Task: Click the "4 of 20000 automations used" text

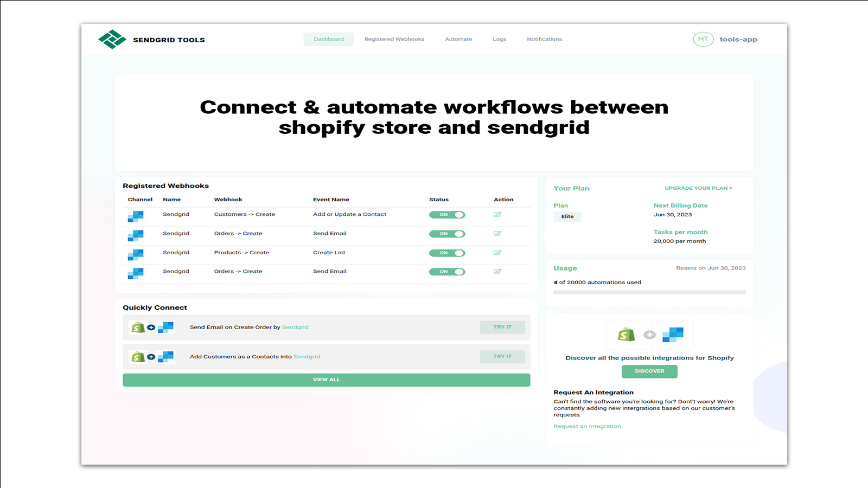Action: (597, 282)
